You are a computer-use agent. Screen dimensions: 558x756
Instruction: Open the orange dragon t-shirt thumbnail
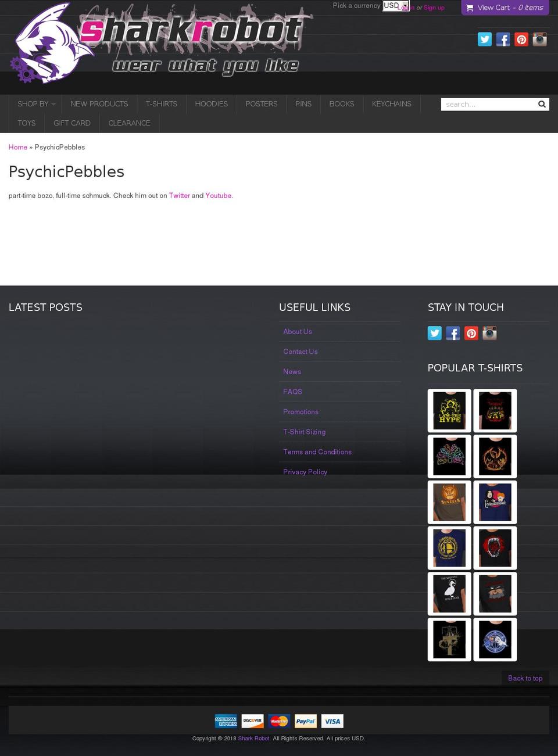coord(495,457)
